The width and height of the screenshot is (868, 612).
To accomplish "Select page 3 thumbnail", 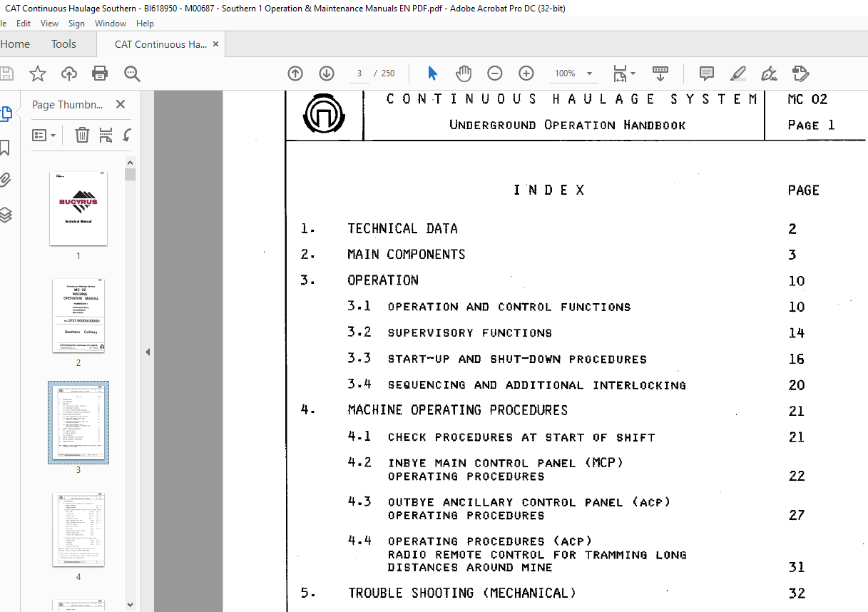I will click(x=78, y=422).
